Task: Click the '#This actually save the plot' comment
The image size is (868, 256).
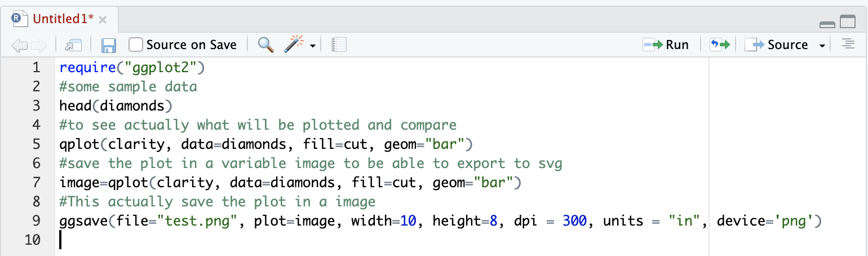Action: (217, 201)
